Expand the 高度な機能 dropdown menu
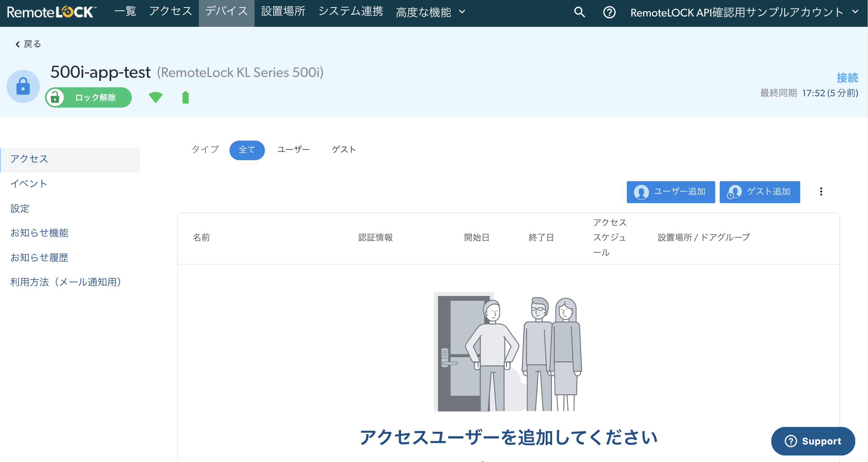 click(431, 12)
